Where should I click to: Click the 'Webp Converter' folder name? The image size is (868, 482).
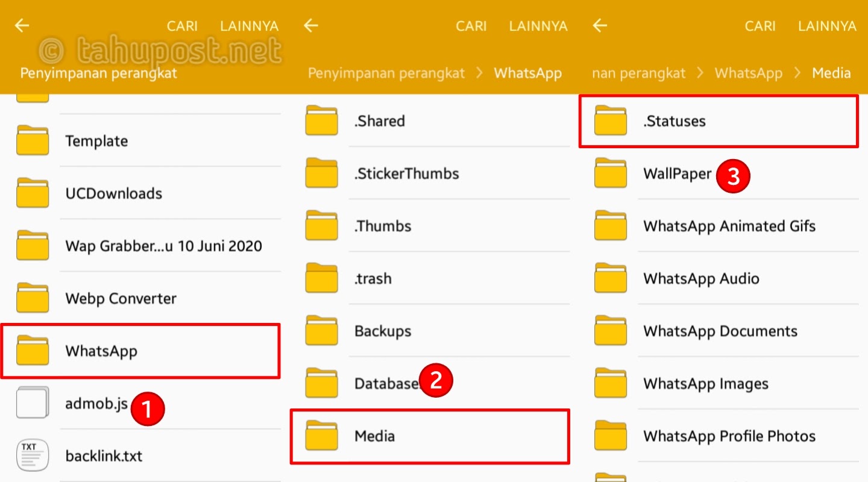[x=121, y=298]
